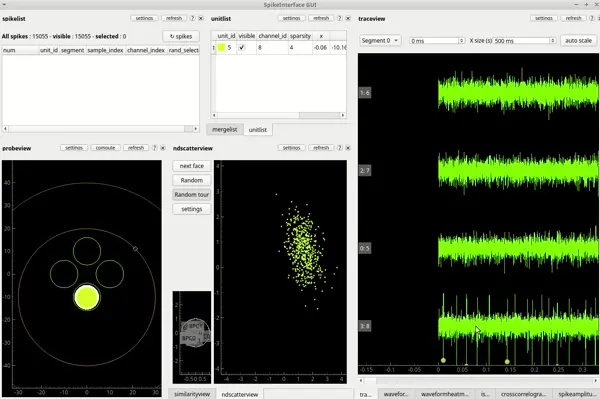Sort spikelist by channel_index column header
This screenshot has height=399, width=600.
coord(146,50)
